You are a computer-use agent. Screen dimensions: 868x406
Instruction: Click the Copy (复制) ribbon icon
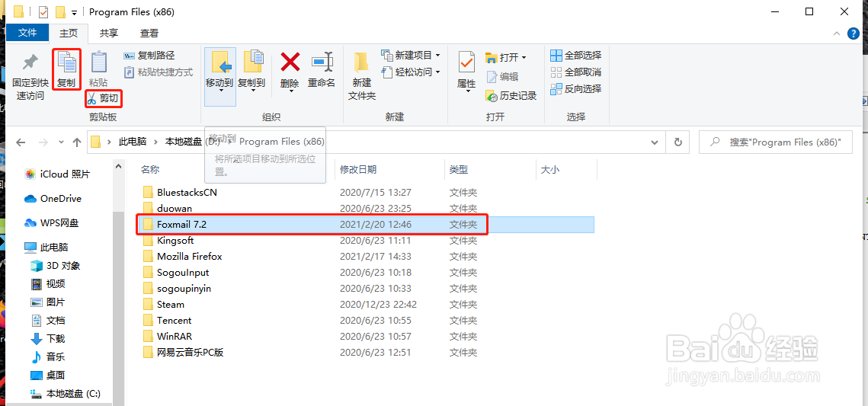coord(68,69)
